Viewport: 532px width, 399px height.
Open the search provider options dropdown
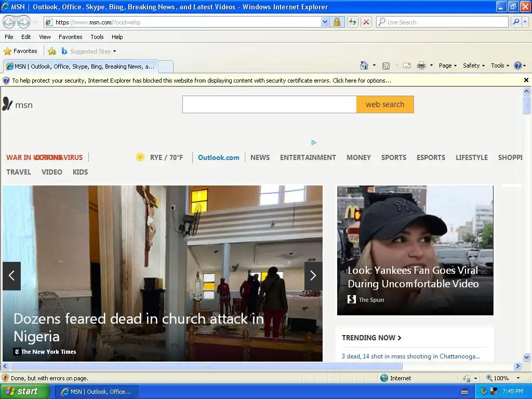525,22
